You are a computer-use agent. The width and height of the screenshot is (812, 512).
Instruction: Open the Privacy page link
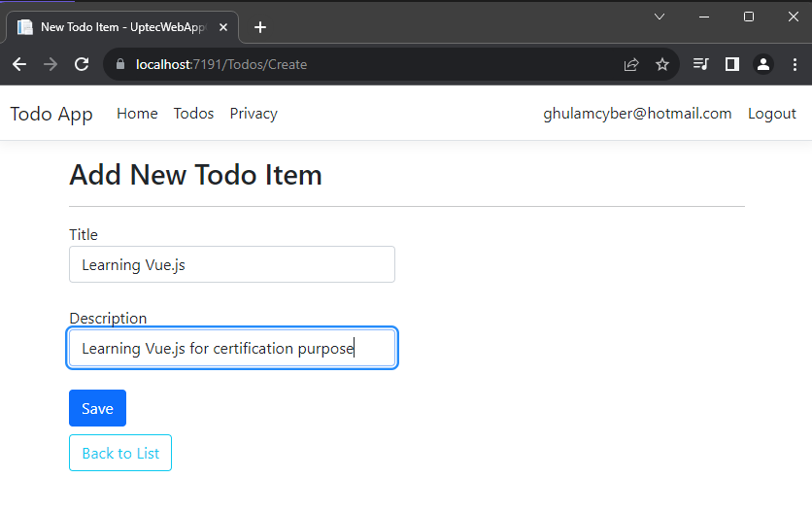point(254,114)
